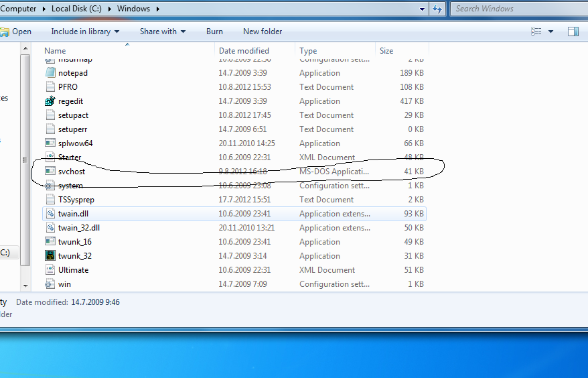Click the Search Windows input field

click(x=520, y=9)
